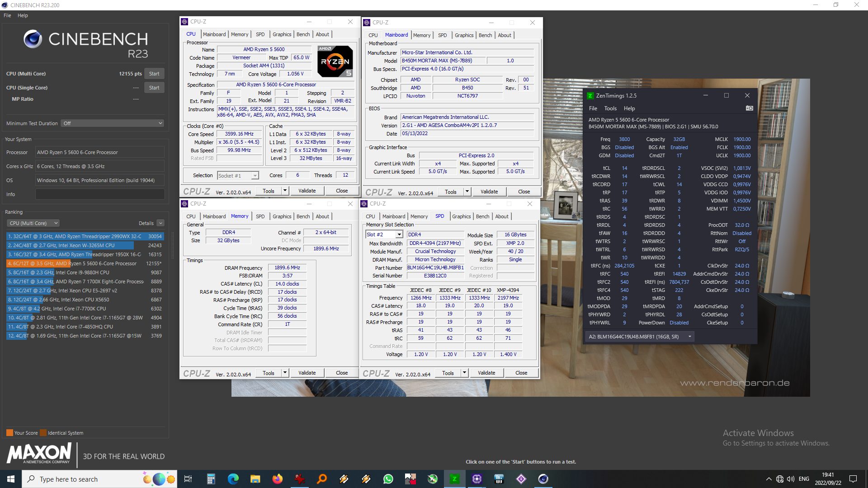Open the volume control in system tray
Viewport: 868px width, 488px height.
pos(791,479)
